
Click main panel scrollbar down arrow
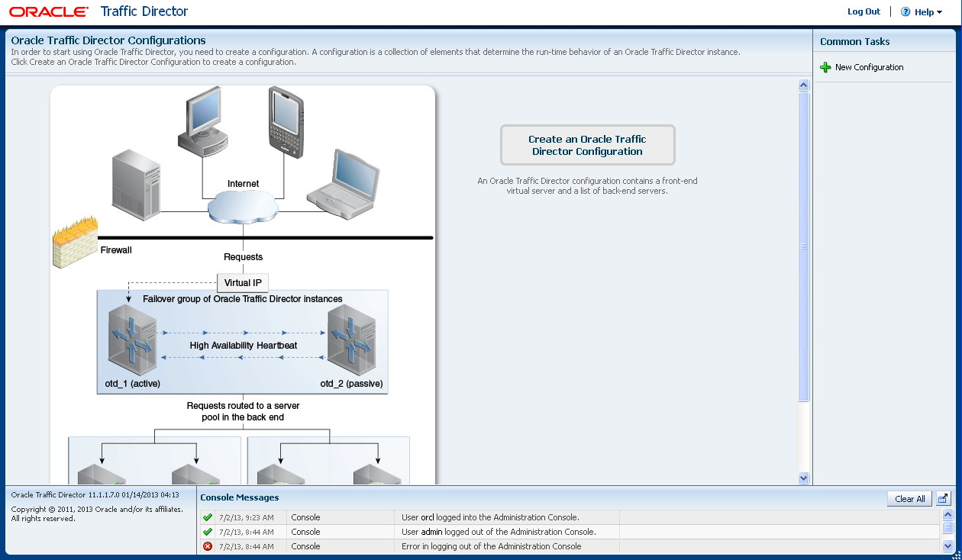803,478
